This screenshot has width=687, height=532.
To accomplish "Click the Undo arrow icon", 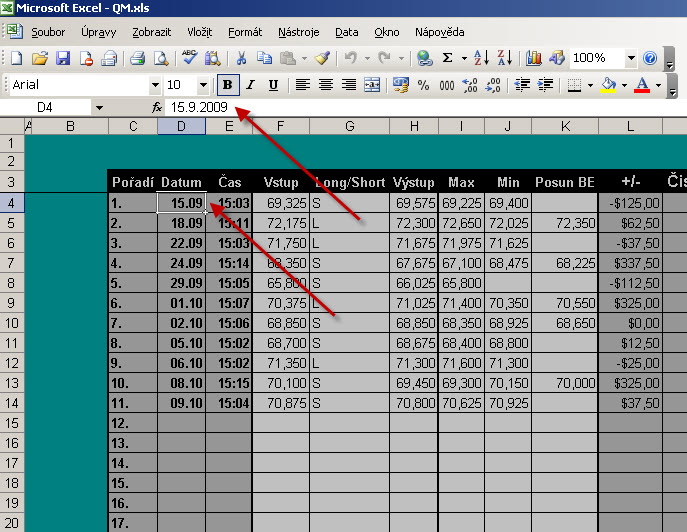I will (351, 58).
